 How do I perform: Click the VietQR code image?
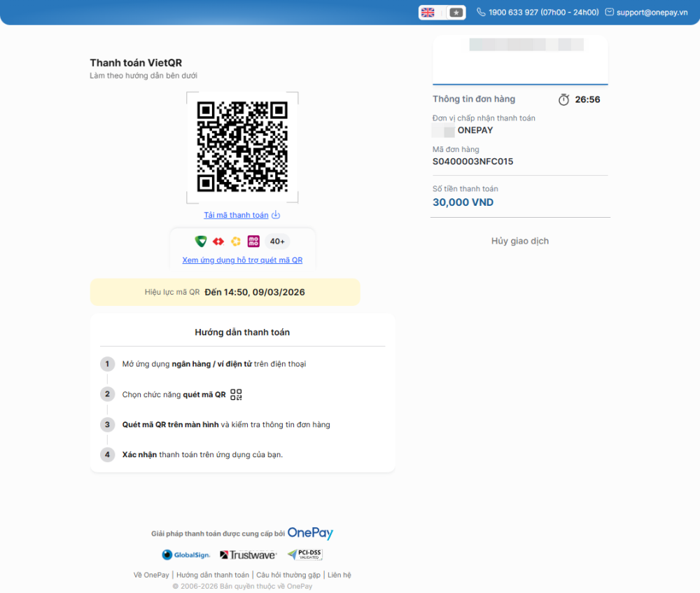pos(242,147)
